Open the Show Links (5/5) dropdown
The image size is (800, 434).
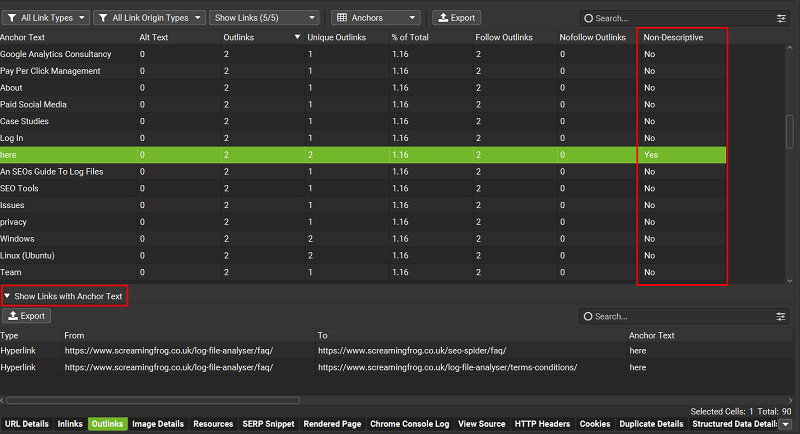(265, 18)
